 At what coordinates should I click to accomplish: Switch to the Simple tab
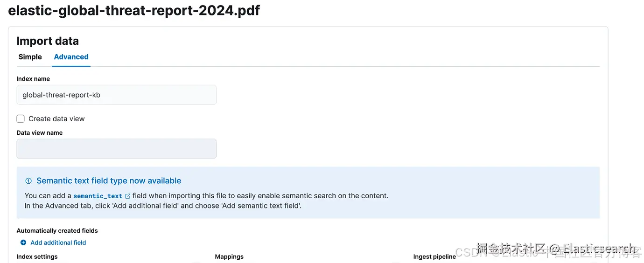[30, 57]
